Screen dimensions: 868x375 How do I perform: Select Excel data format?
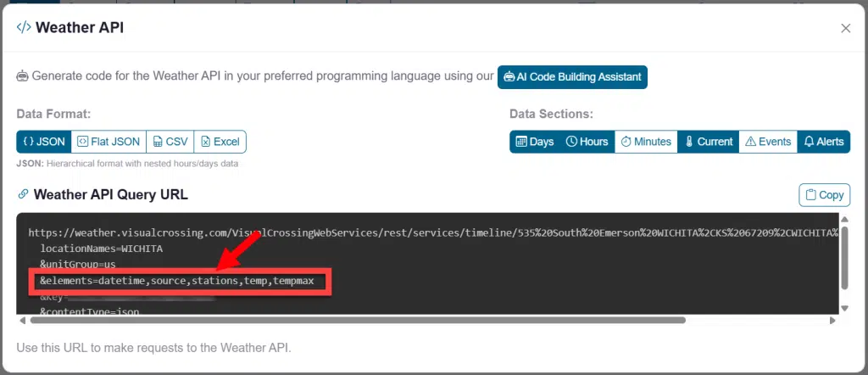pos(220,142)
